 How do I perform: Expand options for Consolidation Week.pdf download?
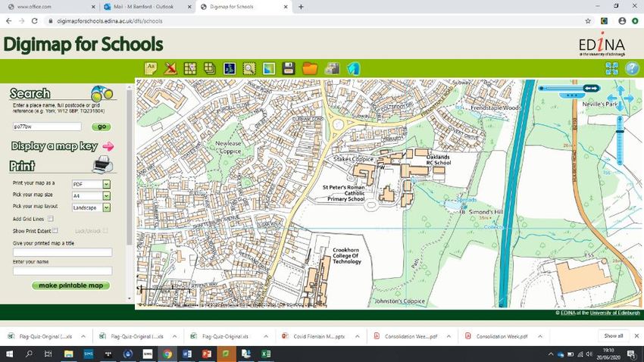[x=540, y=336]
